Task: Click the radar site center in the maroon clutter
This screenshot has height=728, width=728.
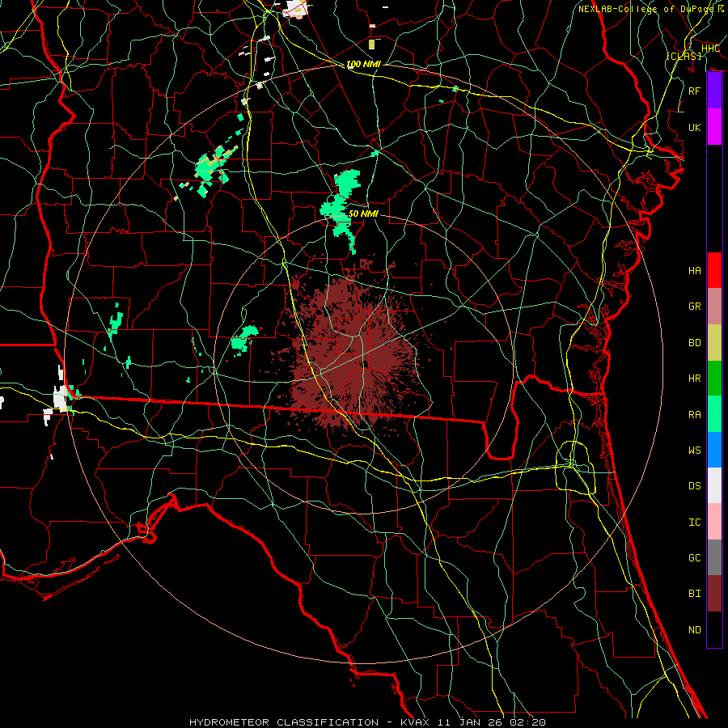Action: [x=366, y=365]
